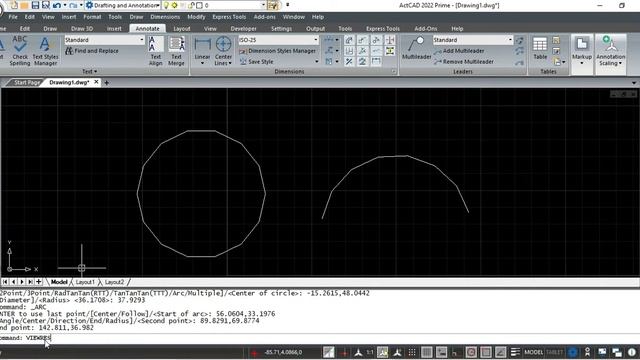The image size is (640, 360).
Task: Switch to the Layout1 tab
Action: tap(85, 282)
